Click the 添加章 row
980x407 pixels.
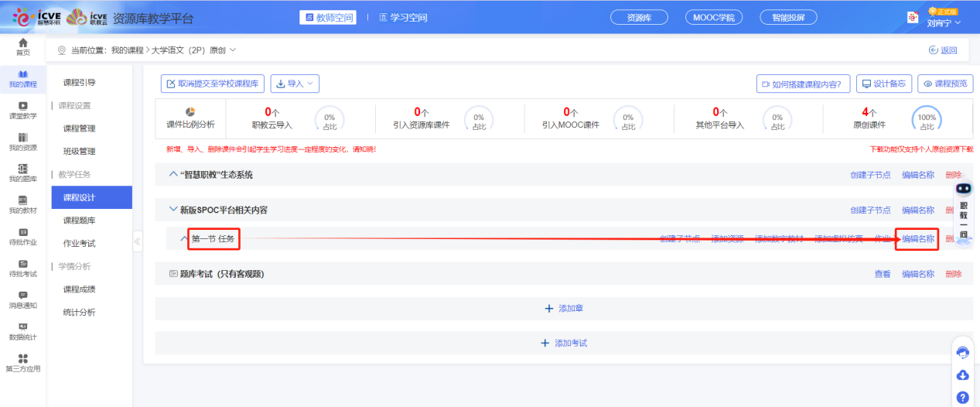coord(564,308)
